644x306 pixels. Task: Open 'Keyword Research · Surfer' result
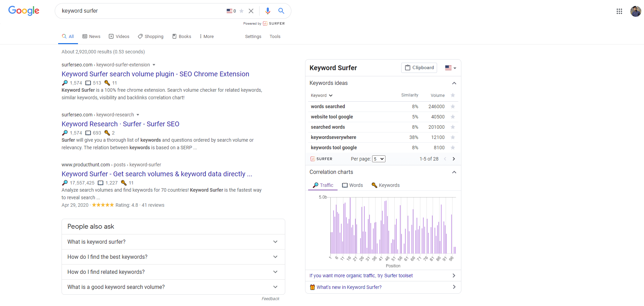coord(120,124)
